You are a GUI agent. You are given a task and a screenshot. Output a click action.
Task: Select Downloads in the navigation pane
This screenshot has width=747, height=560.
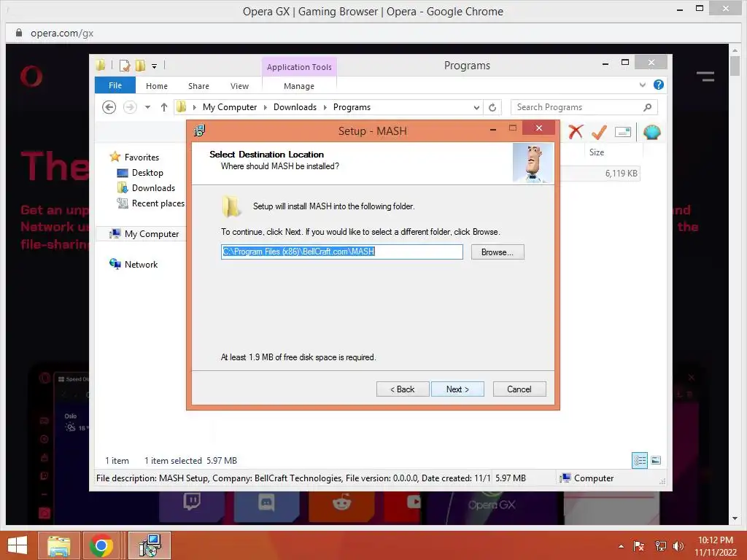pos(153,187)
